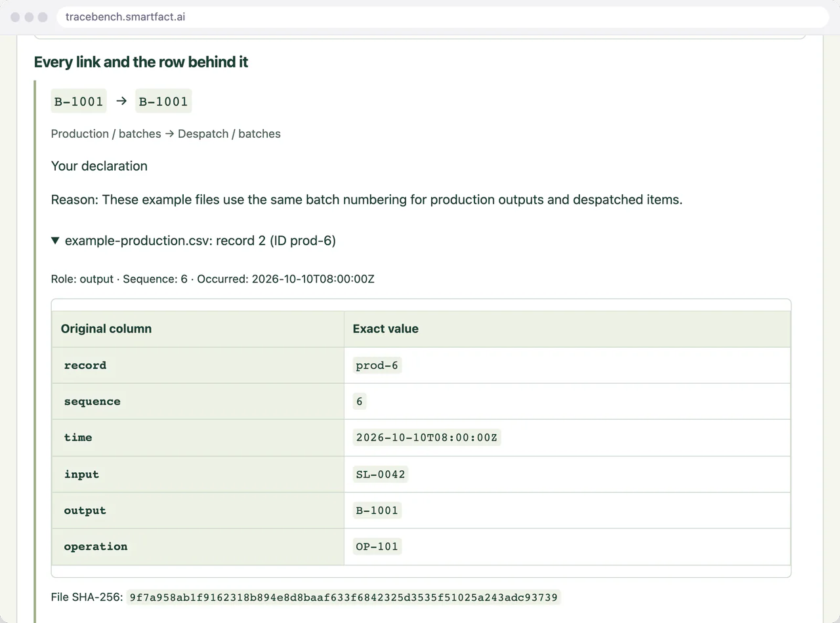Select the value prod-6

point(377,365)
